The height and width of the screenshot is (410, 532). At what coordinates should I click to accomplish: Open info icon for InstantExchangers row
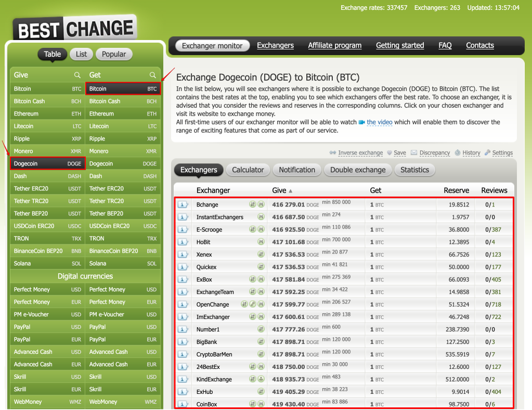click(x=183, y=217)
